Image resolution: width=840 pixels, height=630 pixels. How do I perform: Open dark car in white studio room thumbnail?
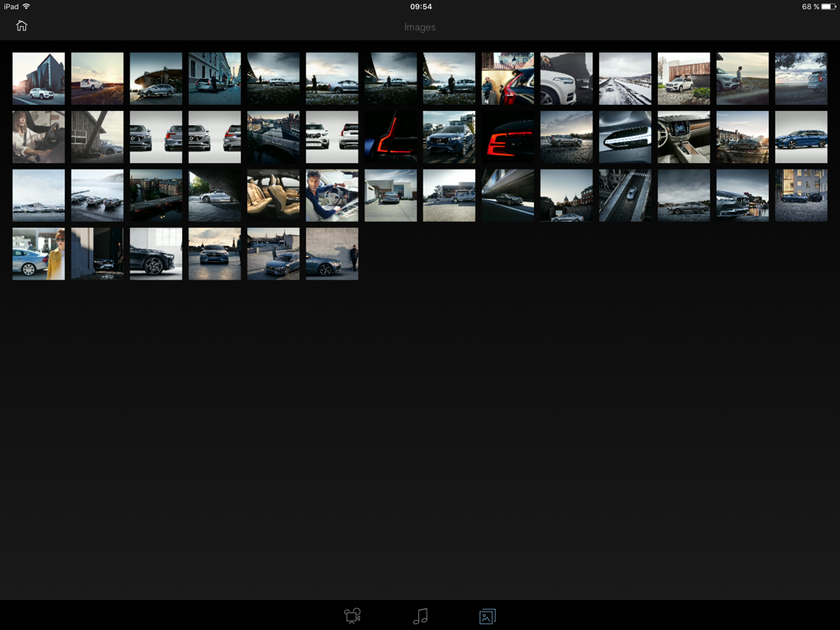(156, 254)
